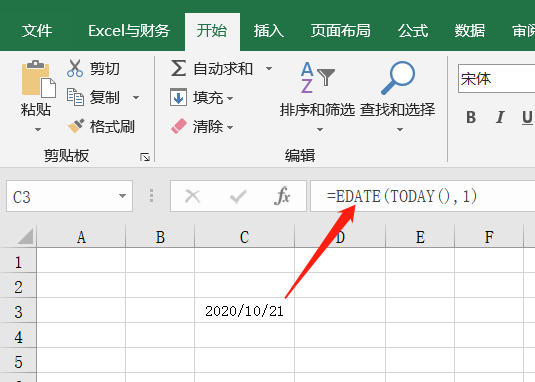Click the Clear eraser icon
Screen dimensions: 535x382
tap(179, 126)
